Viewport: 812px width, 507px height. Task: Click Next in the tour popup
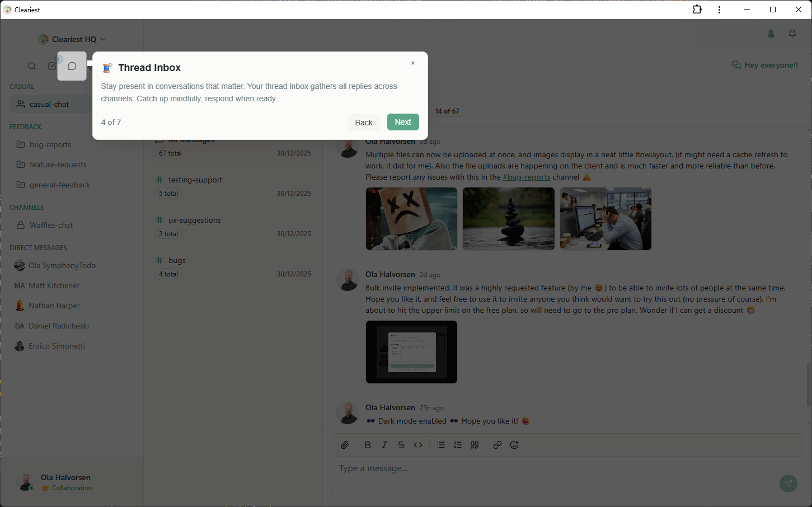(403, 122)
